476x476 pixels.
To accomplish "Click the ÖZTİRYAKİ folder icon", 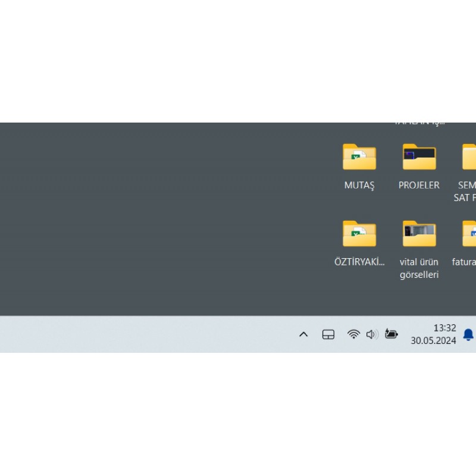I will click(x=359, y=233).
